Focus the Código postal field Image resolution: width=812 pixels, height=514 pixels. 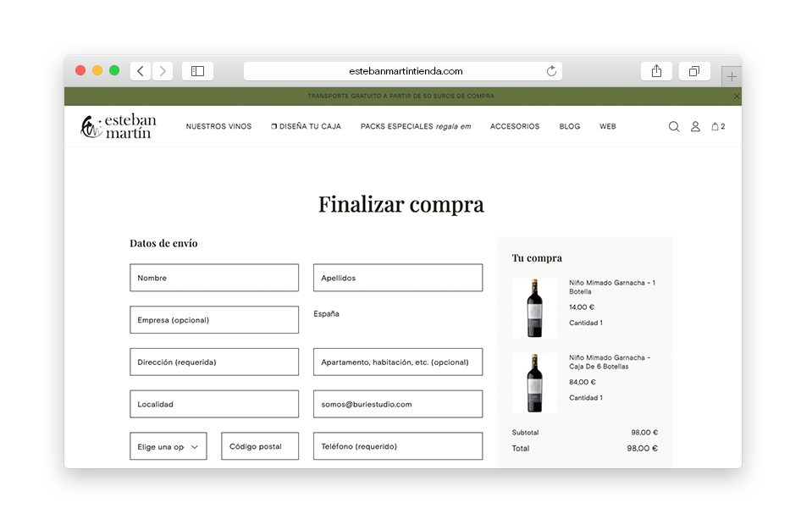point(260,446)
